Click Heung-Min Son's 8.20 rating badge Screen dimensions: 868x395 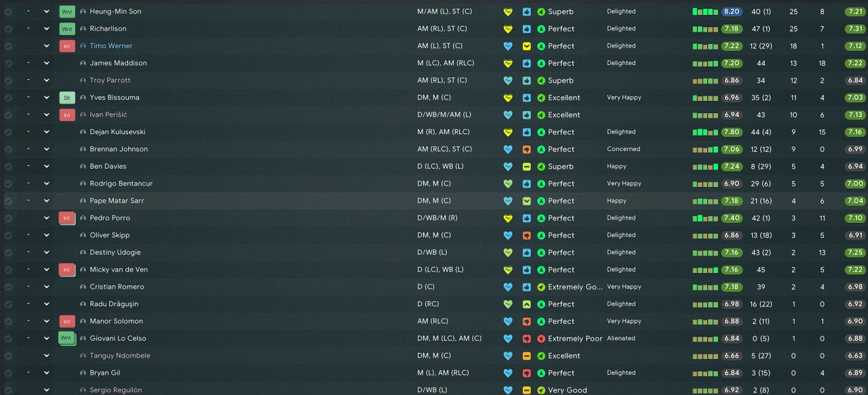732,12
